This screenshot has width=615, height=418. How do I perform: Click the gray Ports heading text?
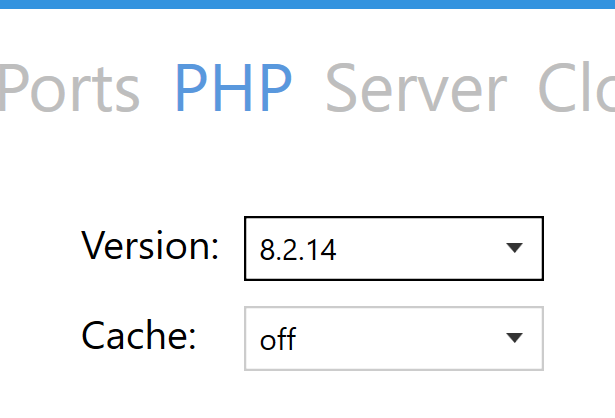[68, 88]
